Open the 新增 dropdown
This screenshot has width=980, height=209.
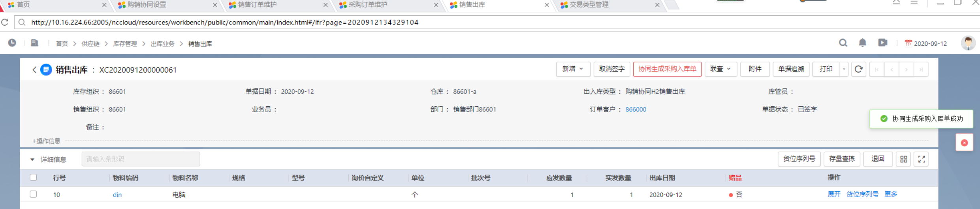point(573,69)
